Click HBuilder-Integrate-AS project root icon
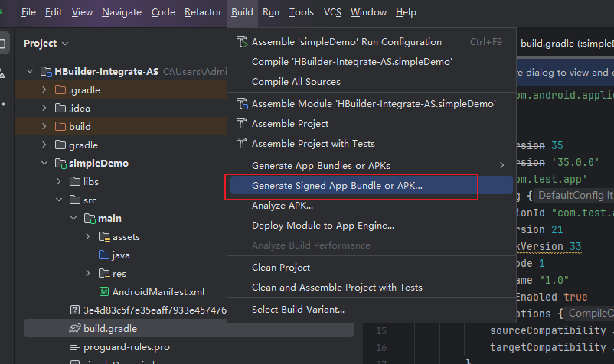Viewport: 614px width, 364px height. (46, 72)
